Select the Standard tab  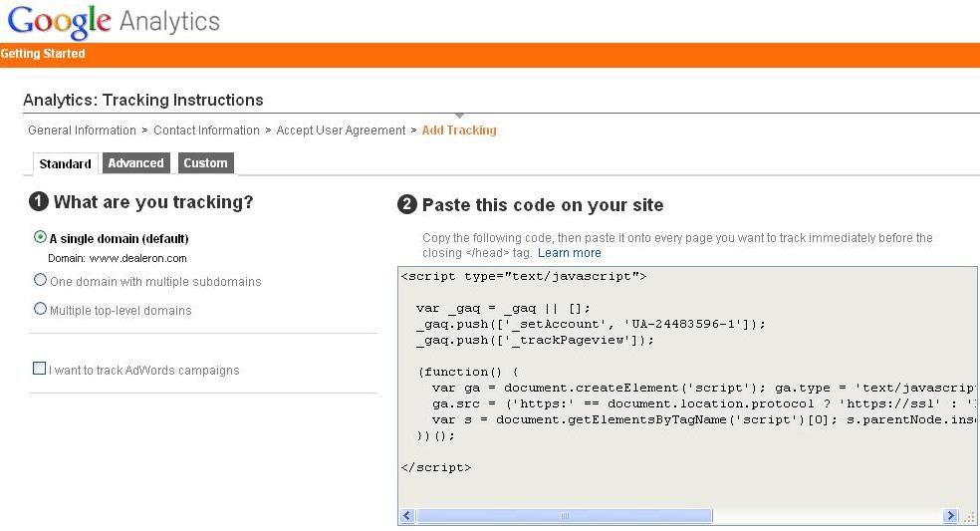tap(65, 163)
